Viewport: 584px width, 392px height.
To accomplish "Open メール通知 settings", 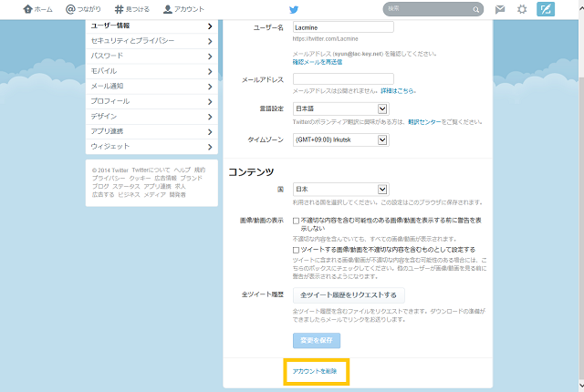I will [151, 87].
